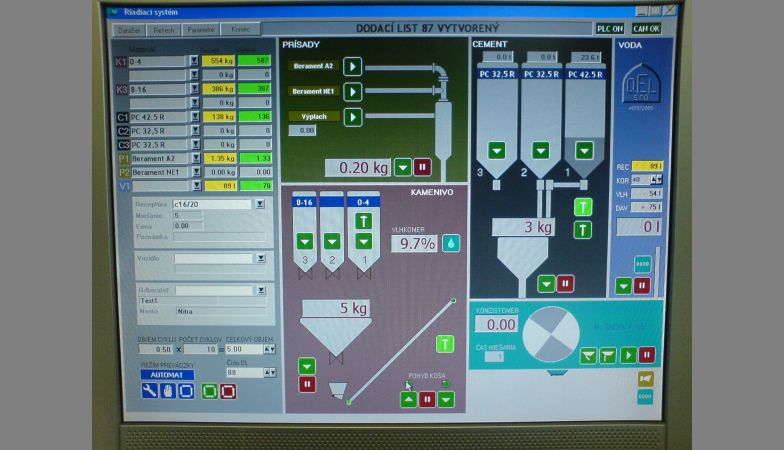Pause the Prísady additive scale

[422, 167]
